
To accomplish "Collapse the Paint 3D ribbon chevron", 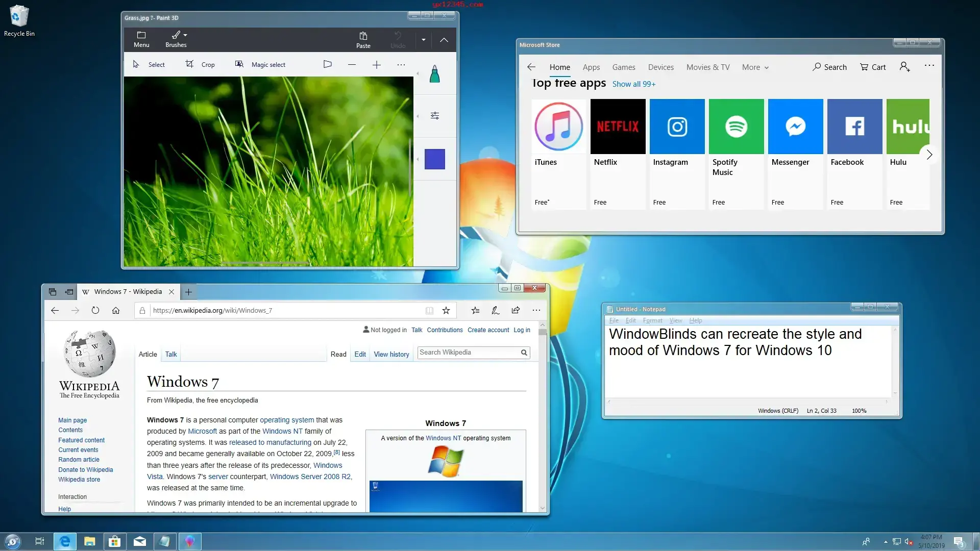I will tap(444, 40).
